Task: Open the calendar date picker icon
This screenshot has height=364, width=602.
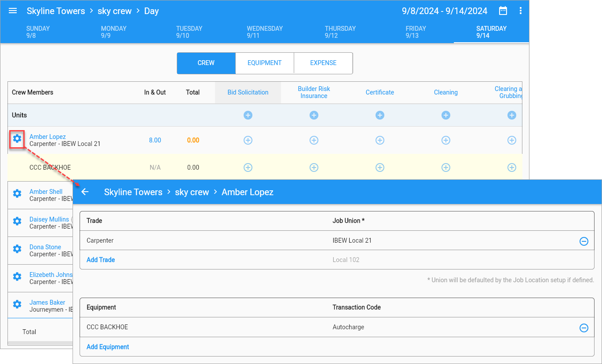Action: [503, 11]
